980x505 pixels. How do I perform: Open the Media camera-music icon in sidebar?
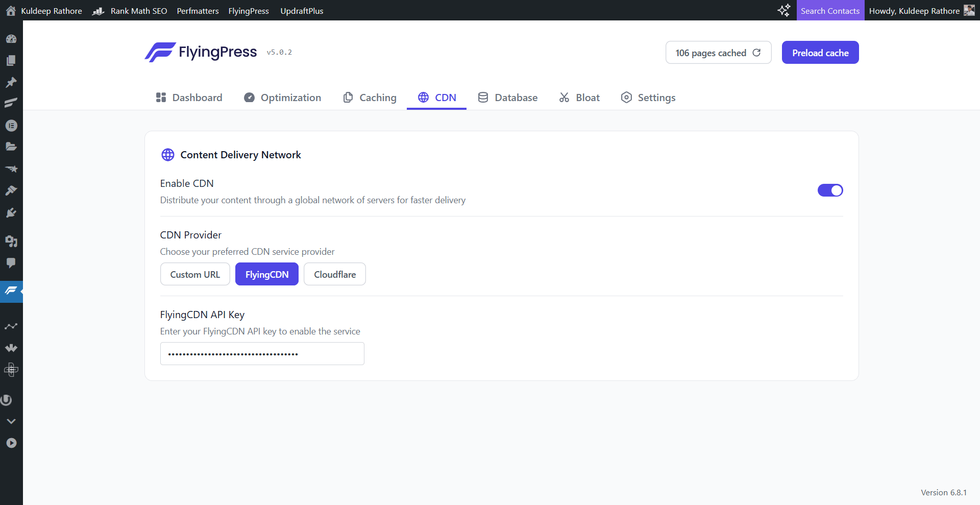click(x=11, y=241)
